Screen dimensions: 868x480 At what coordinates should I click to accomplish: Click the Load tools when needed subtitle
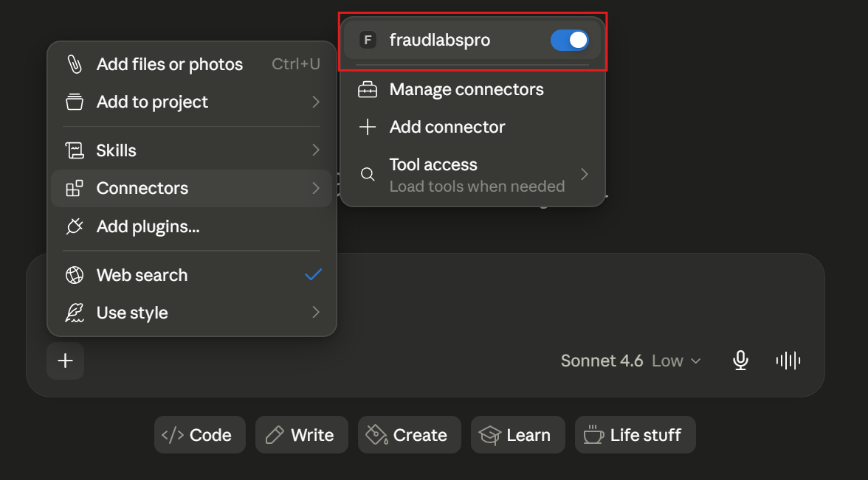(x=477, y=187)
